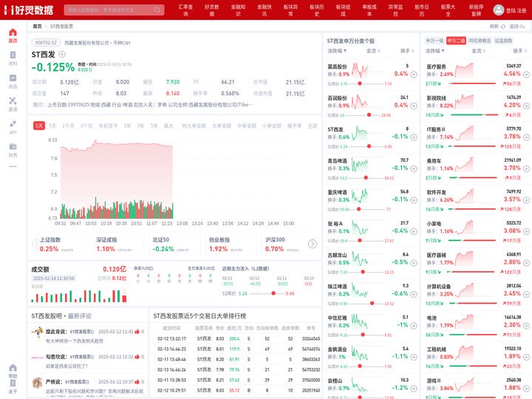Click plus icon on IT服务Ⅱ sector row
This screenshot has height=399, width=532.
(526, 137)
